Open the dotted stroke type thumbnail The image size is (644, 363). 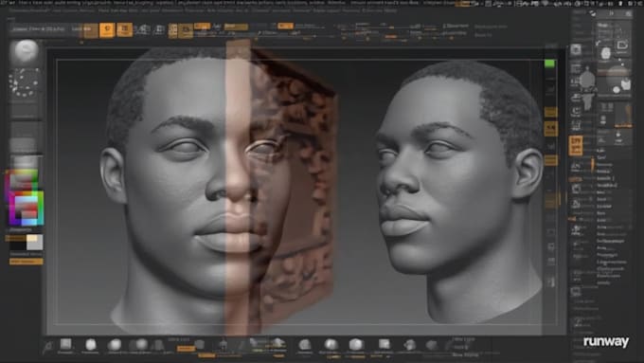pos(25,82)
